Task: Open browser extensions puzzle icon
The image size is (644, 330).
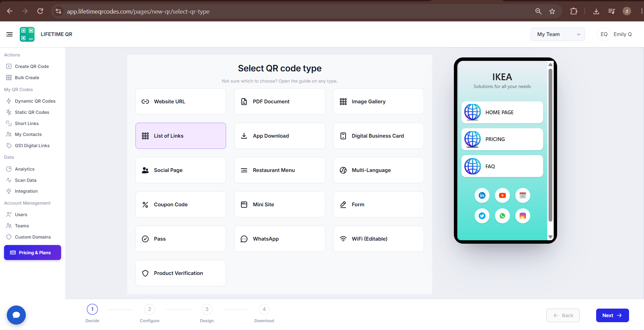Action: click(x=574, y=11)
